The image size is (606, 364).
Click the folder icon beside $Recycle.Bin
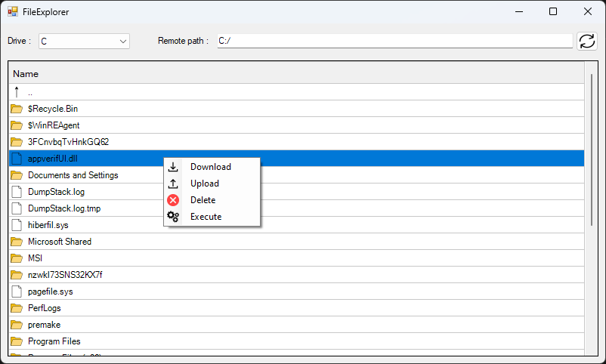tap(17, 109)
